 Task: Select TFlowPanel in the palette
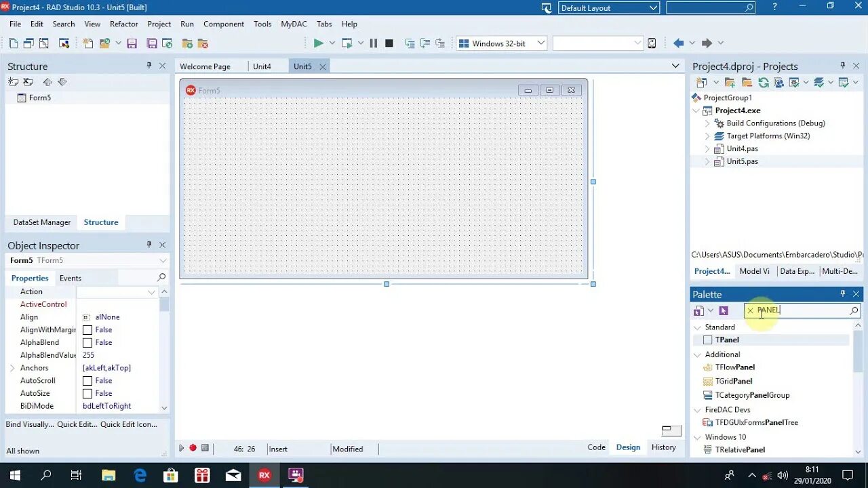[x=735, y=367]
